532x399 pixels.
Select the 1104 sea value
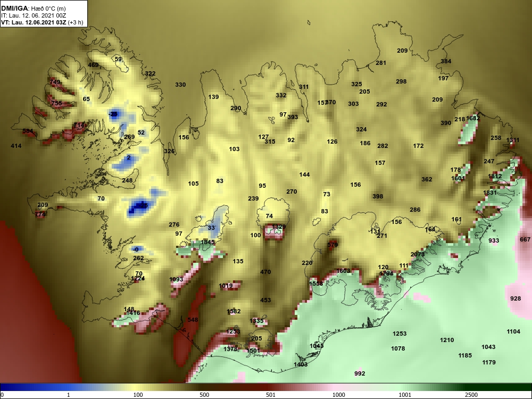[x=513, y=331]
